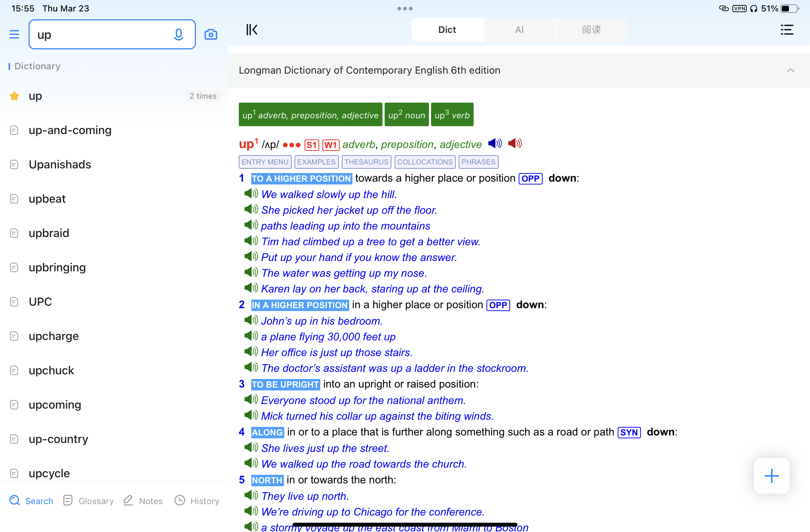Open the outline list icon at top right
Image resolution: width=810 pixels, height=532 pixels.
(787, 30)
